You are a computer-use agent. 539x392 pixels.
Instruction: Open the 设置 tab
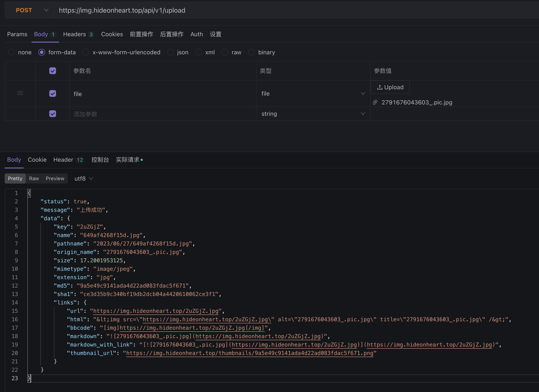(x=216, y=34)
